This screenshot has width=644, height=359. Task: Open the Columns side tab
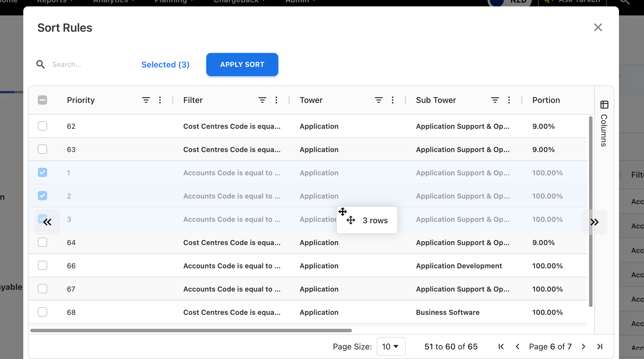(604, 130)
